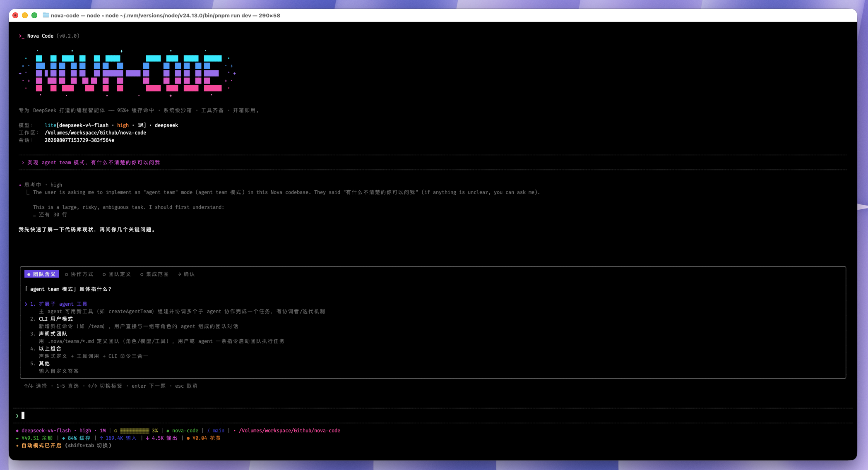Click the circle icon before the context usage bar

click(x=115, y=431)
